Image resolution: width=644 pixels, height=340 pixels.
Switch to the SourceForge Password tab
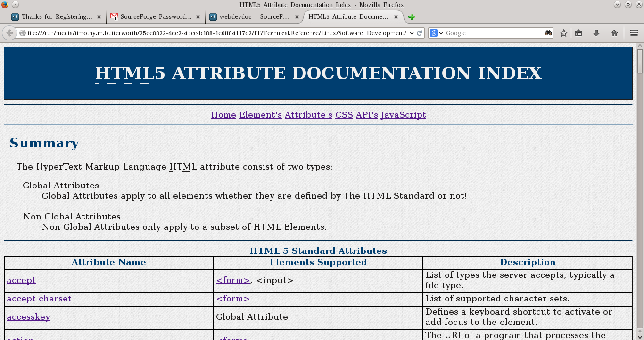156,16
